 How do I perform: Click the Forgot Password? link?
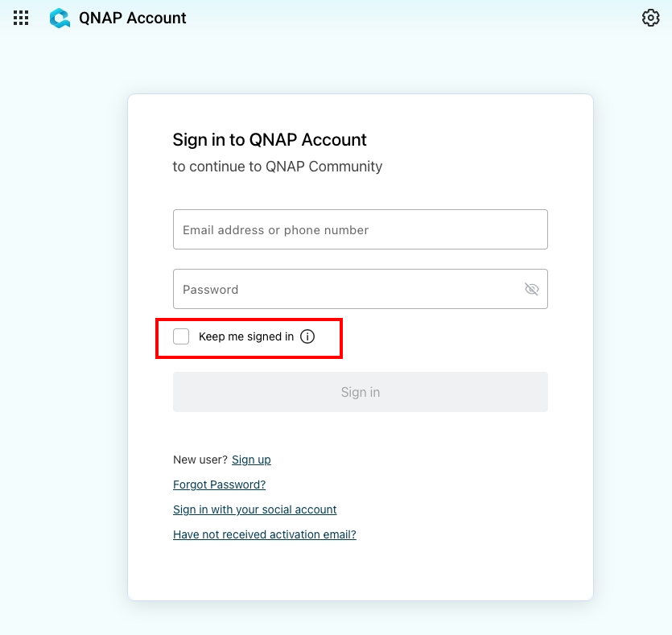pos(220,484)
